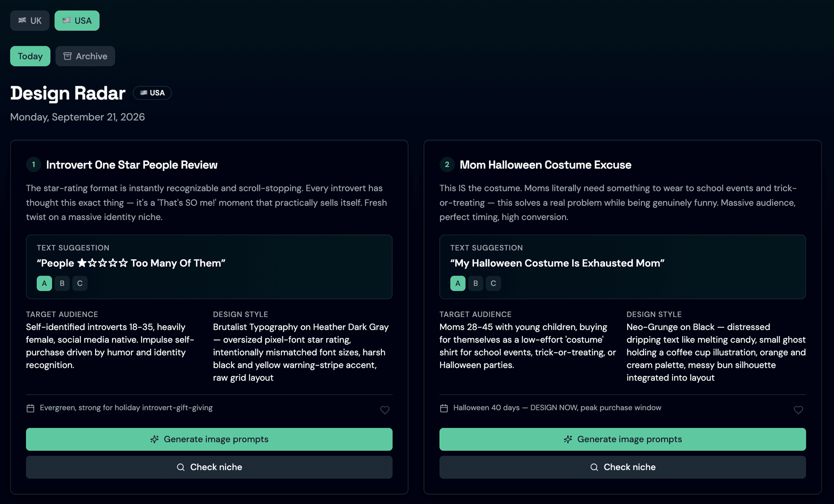834x504 pixels.
Task: Select variant B for Halloween Costume text
Action: 476,283
